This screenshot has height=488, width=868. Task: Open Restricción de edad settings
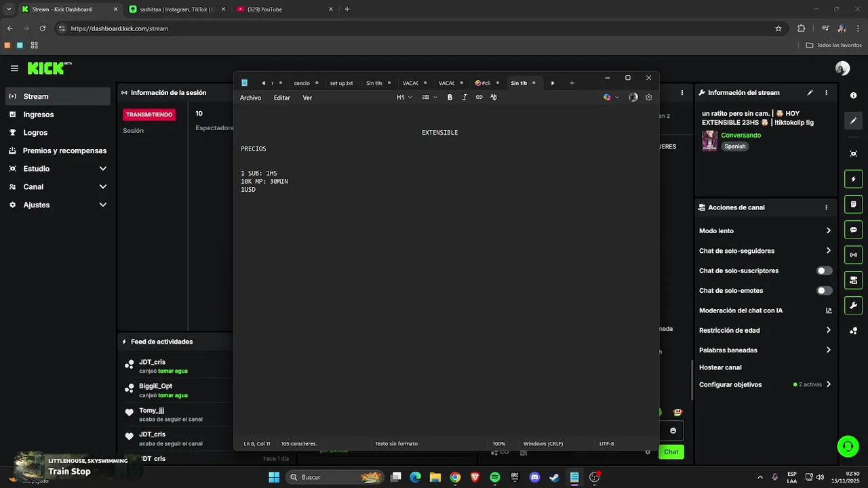[x=766, y=330]
